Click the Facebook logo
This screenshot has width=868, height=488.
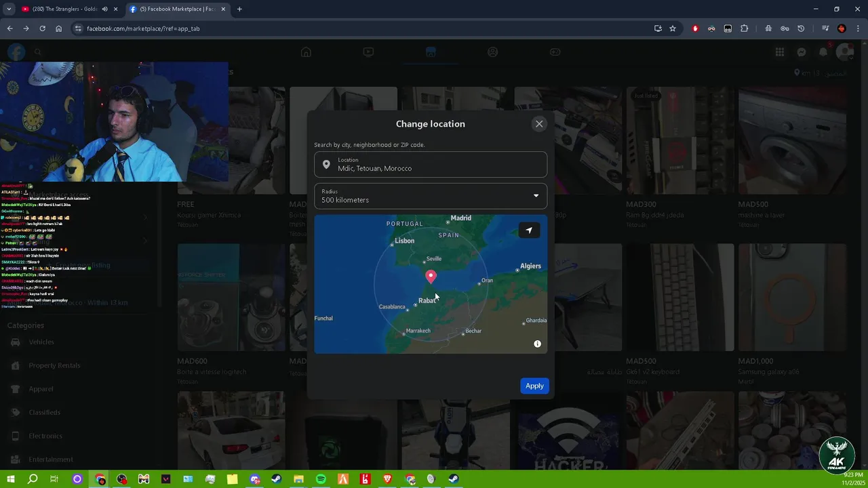16,52
